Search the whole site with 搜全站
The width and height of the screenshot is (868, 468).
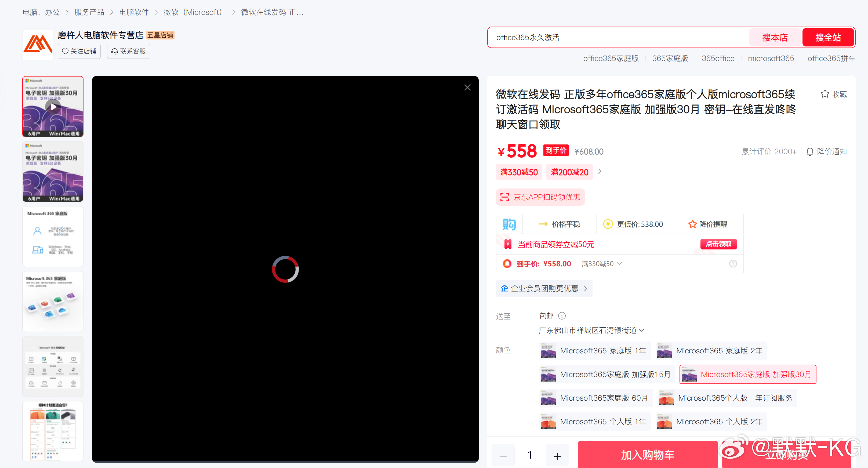(x=828, y=37)
